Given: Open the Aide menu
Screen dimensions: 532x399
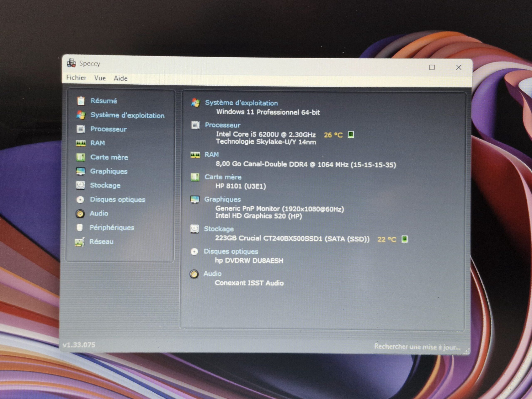Looking at the screenshot, I should (121, 78).
